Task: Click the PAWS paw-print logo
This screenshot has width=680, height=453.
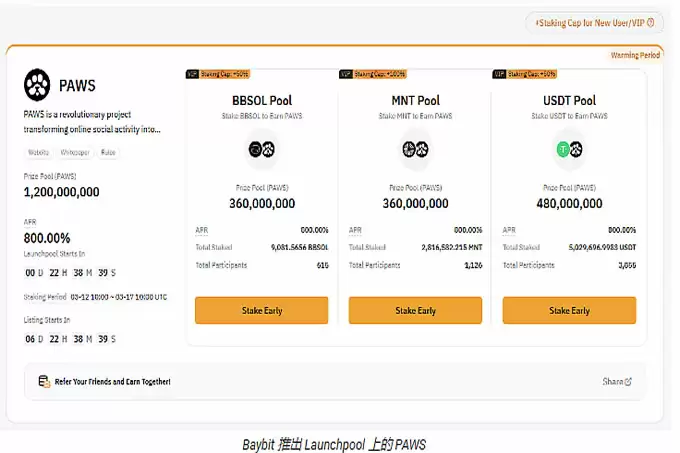Action: [37, 85]
